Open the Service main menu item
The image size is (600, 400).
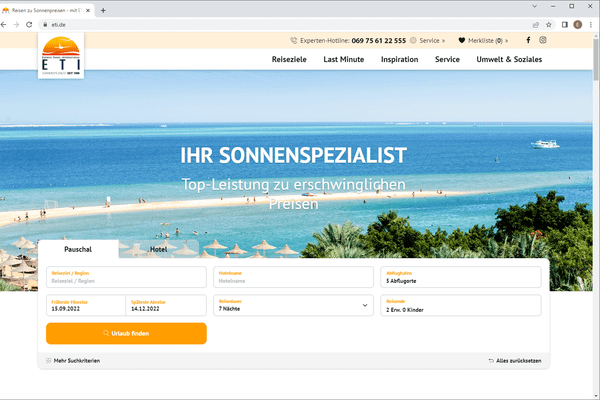(447, 59)
